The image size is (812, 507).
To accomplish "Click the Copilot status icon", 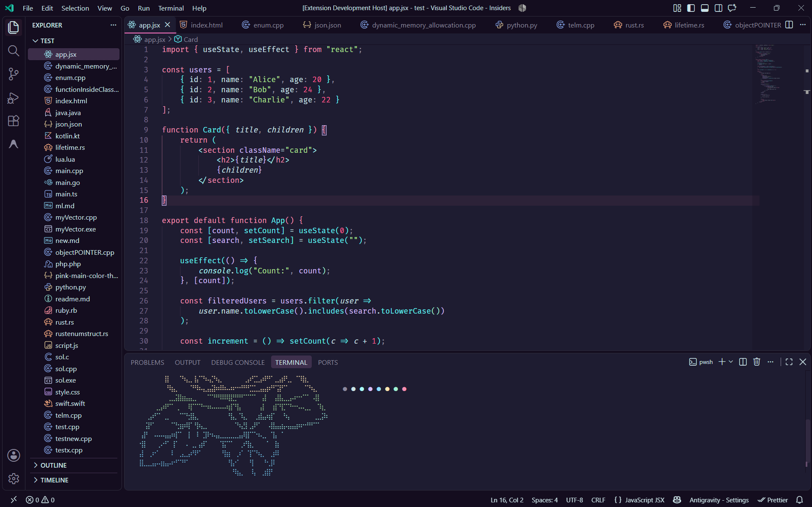I will click(677, 500).
